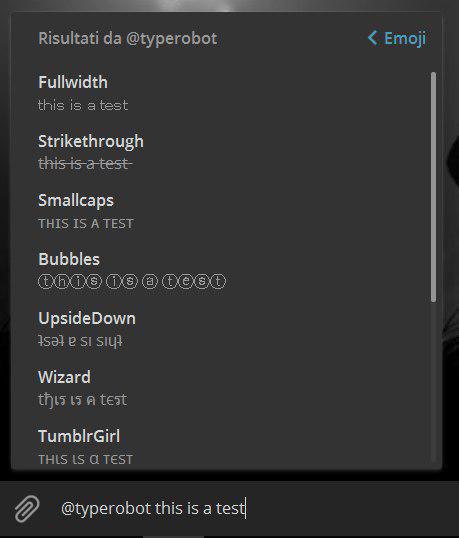The height and width of the screenshot is (538, 459).
Task: Click the TumblrGirl preview text line
Action: (x=85, y=459)
